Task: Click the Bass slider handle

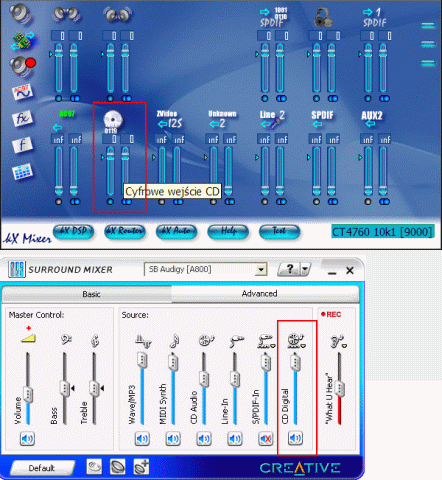Action: [65, 388]
